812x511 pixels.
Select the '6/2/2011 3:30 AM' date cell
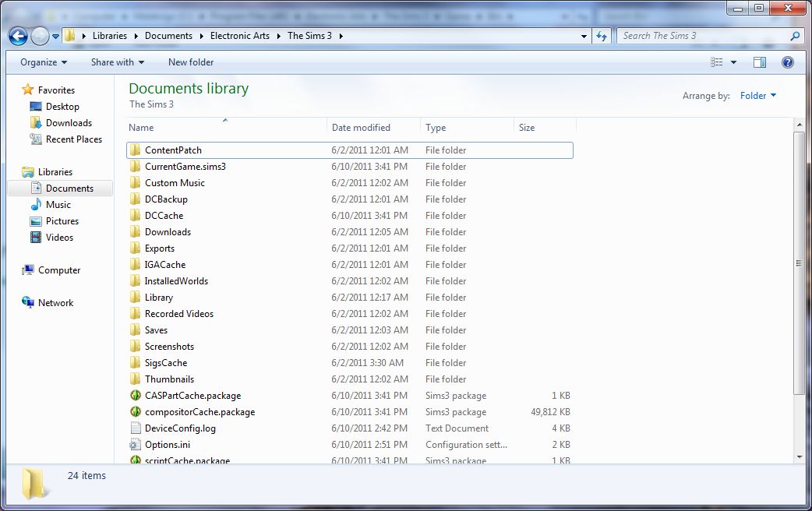(367, 363)
